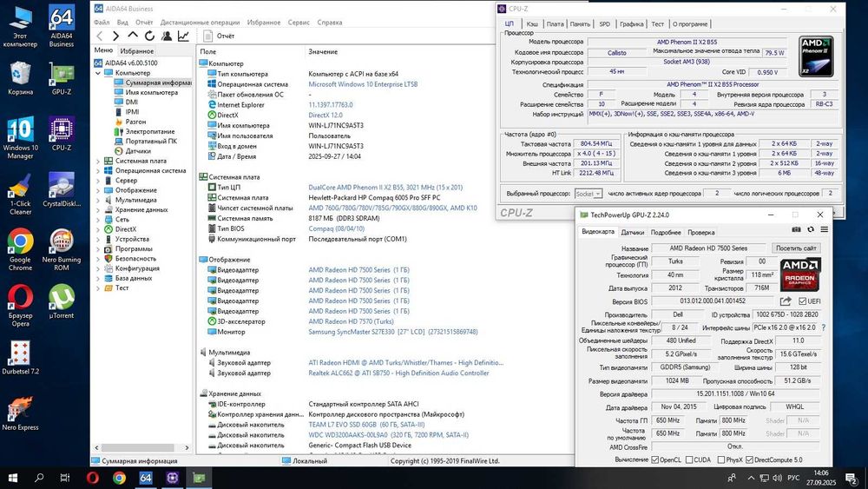The height and width of the screenshot is (489, 868).
Task: Open Вид menu in AIDA64
Action: click(x=122, y=23)
